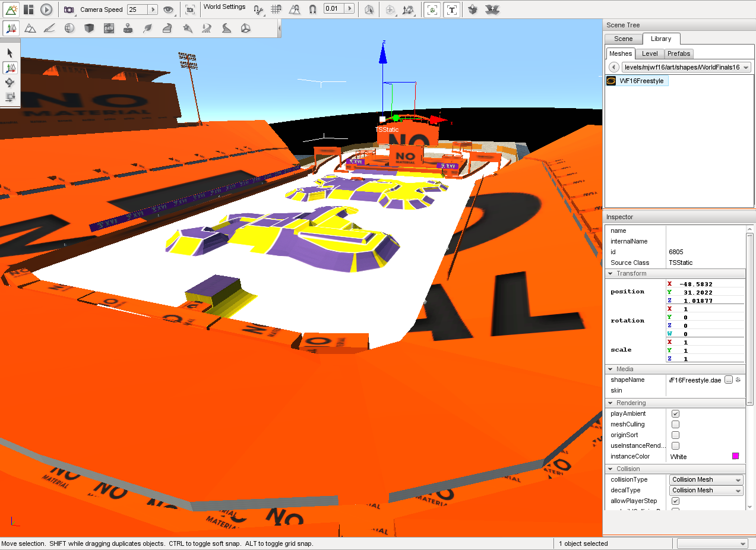
Task: Select the Forest Editor leaf tool
Action: 147,28
